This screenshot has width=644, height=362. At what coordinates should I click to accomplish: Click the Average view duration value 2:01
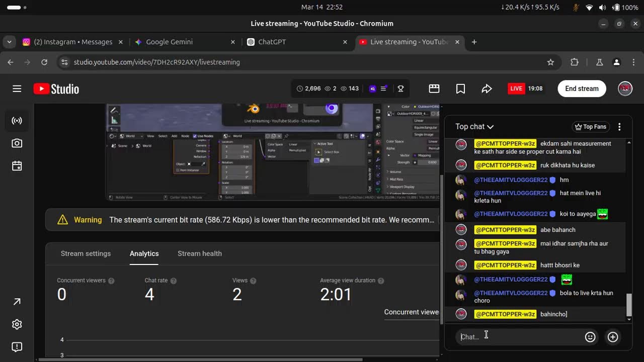(336, 295)
